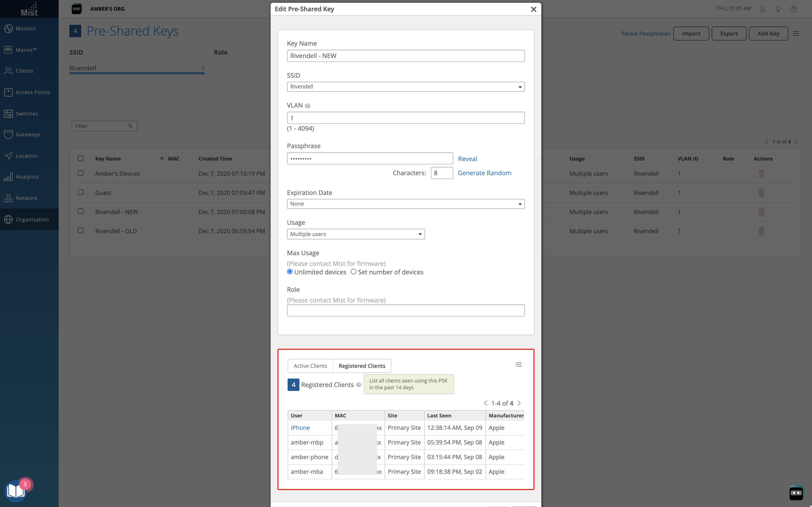Image resolution: width=812 pixels, height=507 pixels.
Task: Check the Amber's Devices row checkbox
Action: 81,173
